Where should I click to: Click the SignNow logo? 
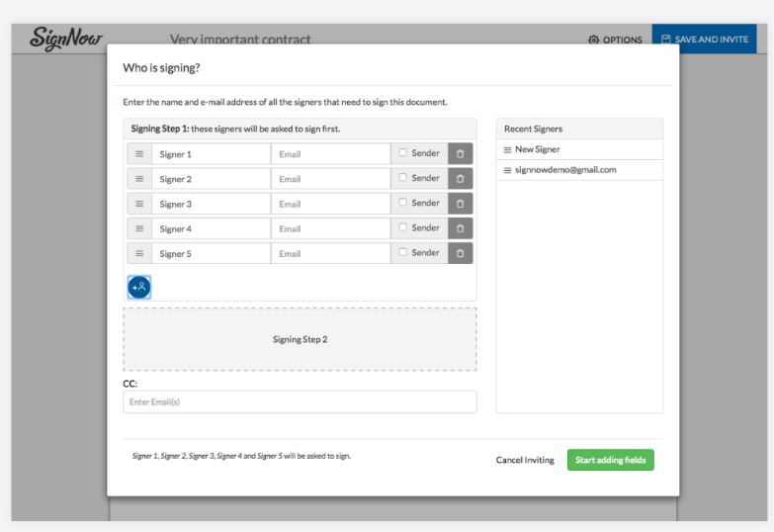tap(60, 39)
